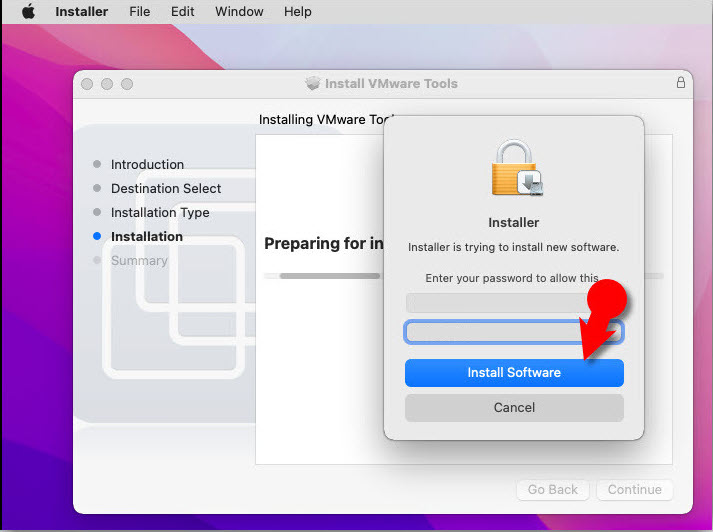713x532 pixels.
Task: Click the Go Back button
Action: (553, 489)
